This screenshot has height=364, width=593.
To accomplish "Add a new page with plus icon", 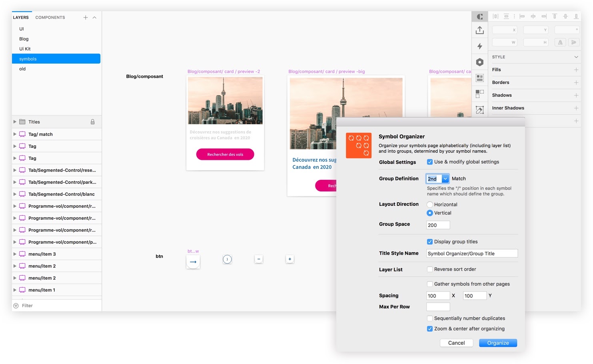I will click(85, 18).
